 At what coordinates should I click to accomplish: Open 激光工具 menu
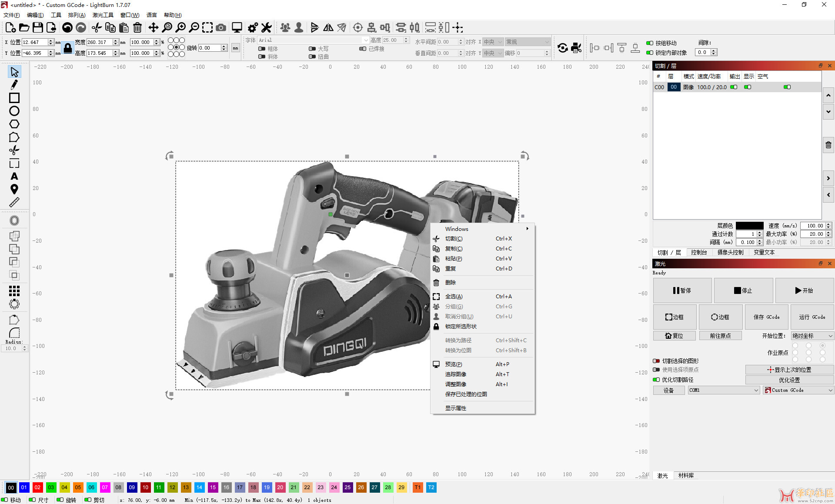point(103,15)
